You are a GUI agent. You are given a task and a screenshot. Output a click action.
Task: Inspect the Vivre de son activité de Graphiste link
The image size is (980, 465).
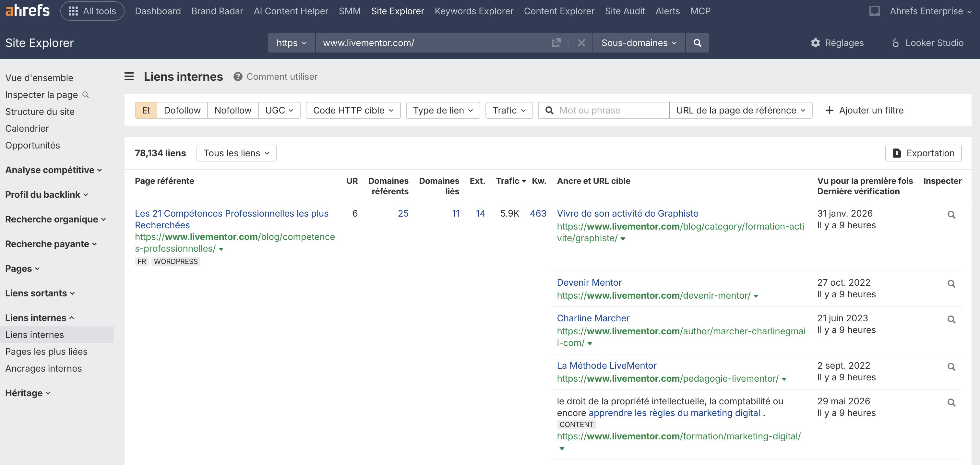(x=951, y=215)
